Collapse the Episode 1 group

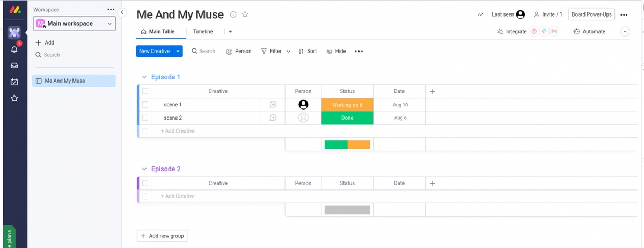pos(144,77)
